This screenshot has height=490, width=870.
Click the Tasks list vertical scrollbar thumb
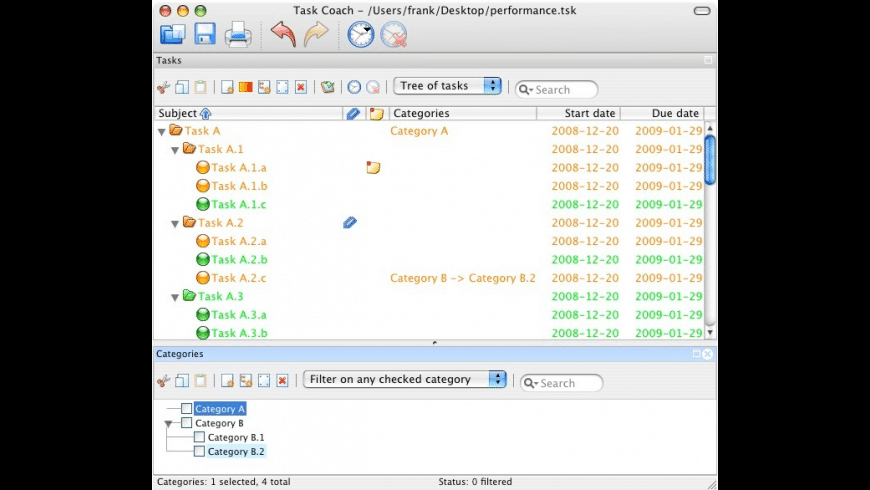tap(710, 159)
